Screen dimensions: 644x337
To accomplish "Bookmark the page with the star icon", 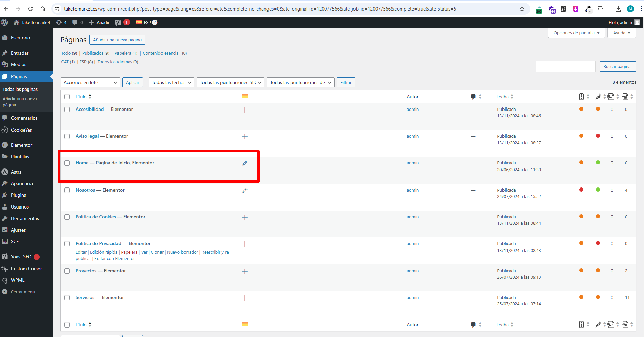I will click(x=522, y=9).
